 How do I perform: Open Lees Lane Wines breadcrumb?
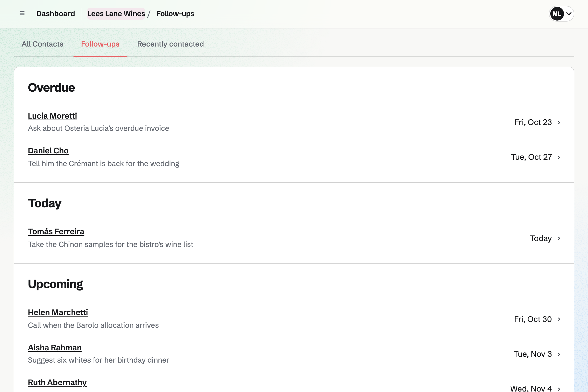point(116,13)
